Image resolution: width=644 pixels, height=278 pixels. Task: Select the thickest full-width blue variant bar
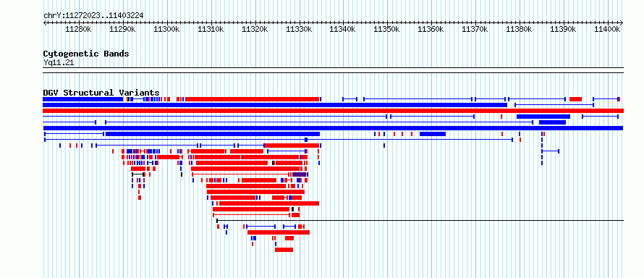pyautogui.click(x=333, y=128)
